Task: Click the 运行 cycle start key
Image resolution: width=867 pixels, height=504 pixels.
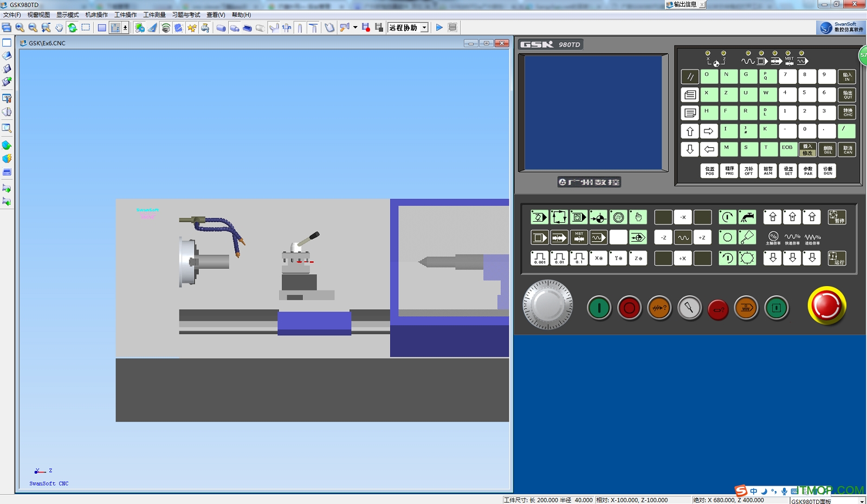Action: [837, 258]
